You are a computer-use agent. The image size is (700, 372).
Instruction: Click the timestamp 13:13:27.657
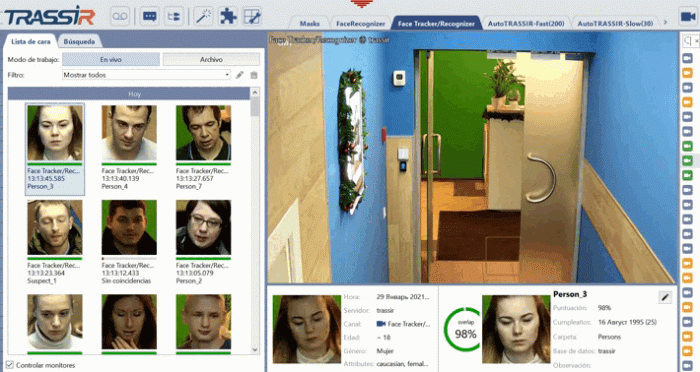(x=195, y=179)
